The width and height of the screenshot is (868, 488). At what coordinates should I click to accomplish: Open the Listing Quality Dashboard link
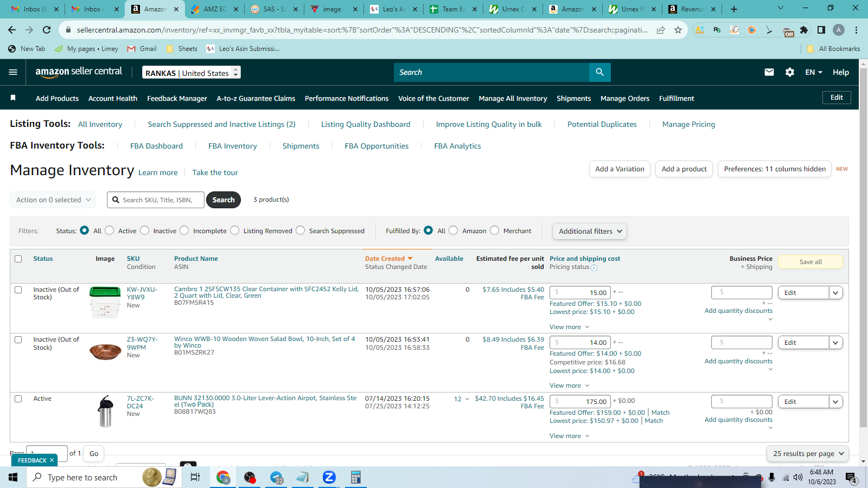click(x=366, y=124)
